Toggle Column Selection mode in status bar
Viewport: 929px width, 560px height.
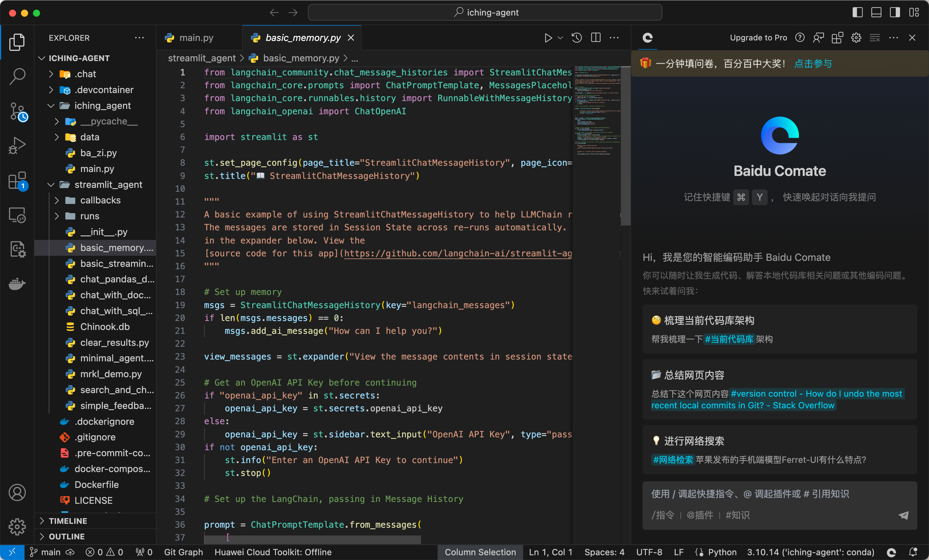[x=480, y=553]
